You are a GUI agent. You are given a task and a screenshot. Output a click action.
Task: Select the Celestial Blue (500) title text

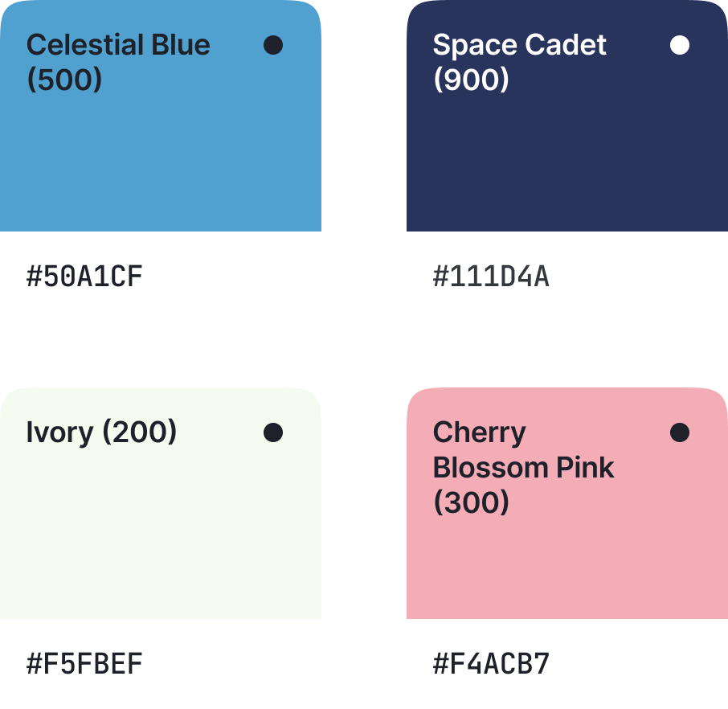(118, 62)
